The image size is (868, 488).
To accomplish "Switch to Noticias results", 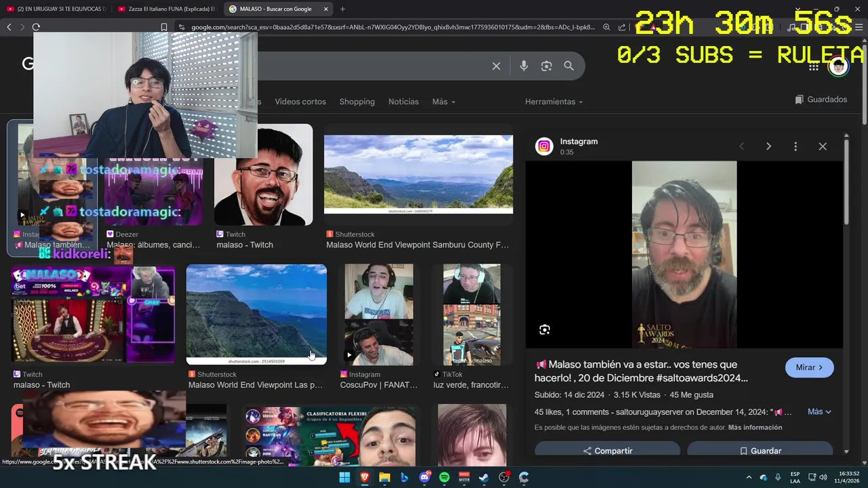I will coord(403,102).
